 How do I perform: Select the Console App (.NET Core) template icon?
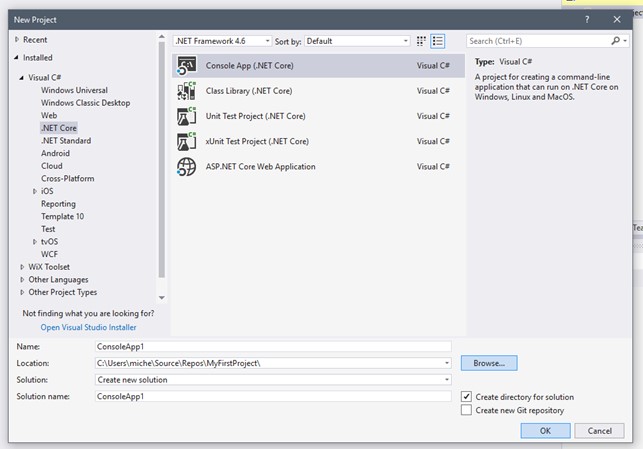click(x=187, y=65)
